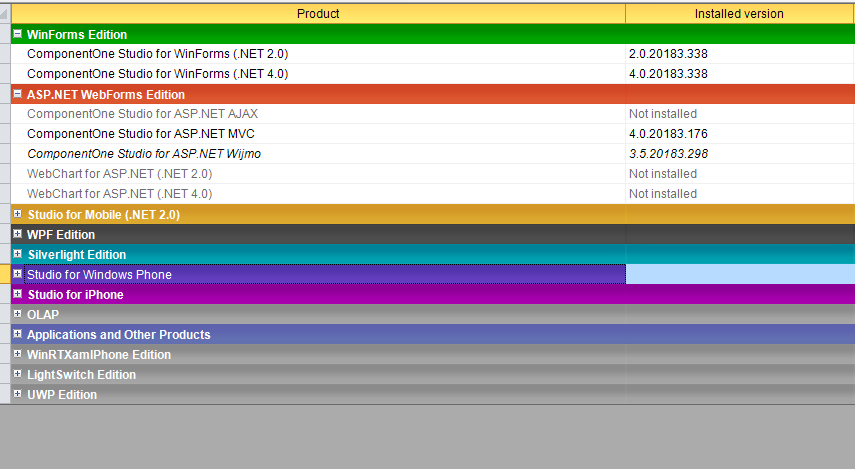
Task: Select the Studio for iPhone header text
Action: click(x=76, y=294)
